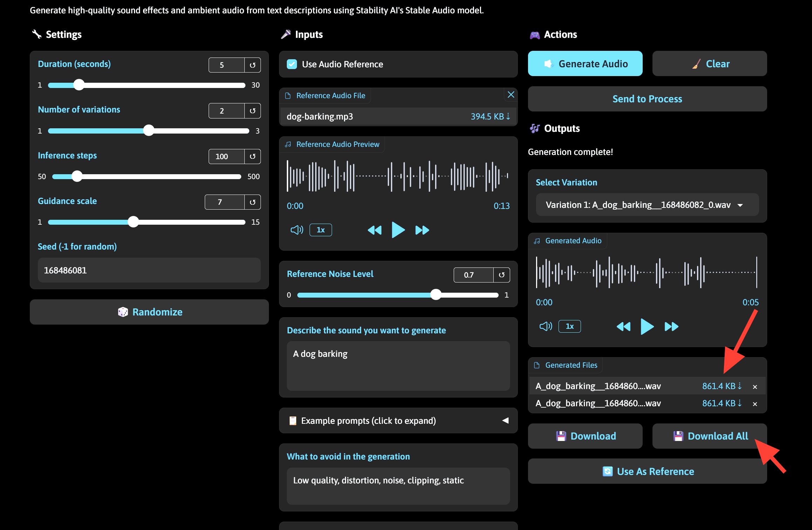This screenshot has width=812, height=530.
Task: Remove the first generated wav file
Action: (x=755, y=386)
